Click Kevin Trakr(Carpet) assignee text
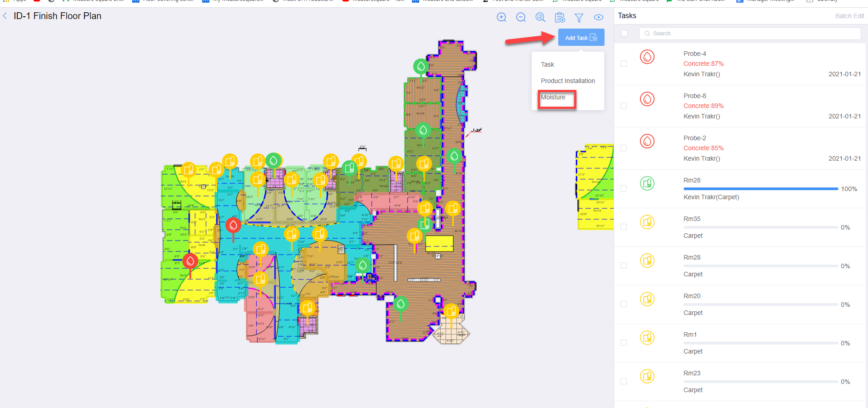 711,197
